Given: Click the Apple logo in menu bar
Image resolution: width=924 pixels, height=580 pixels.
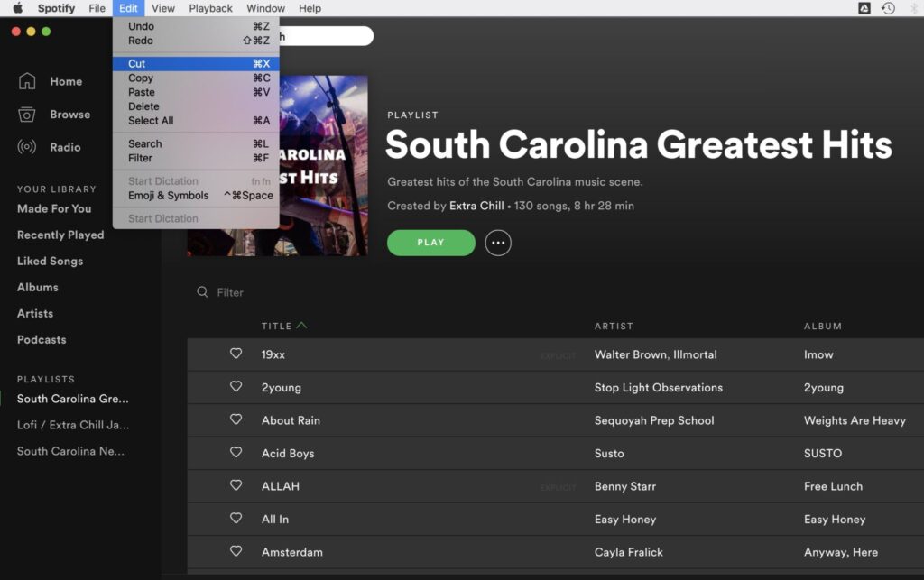Looking at the screenshot, I should click(x=17, y=8).
